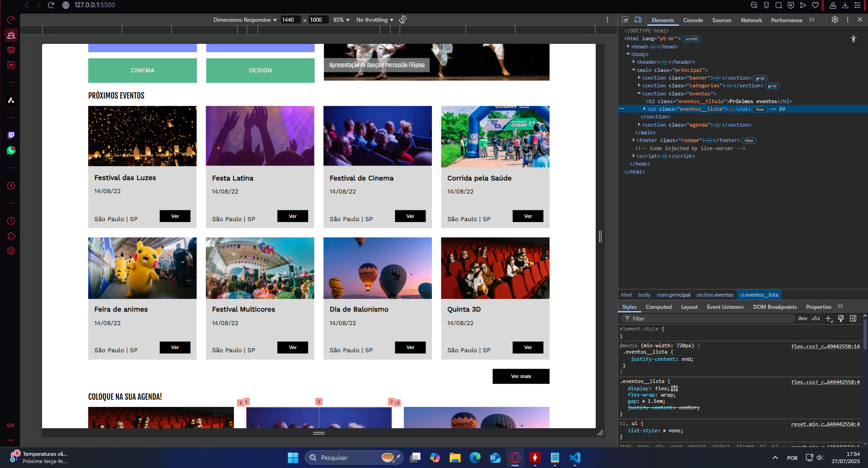This screenshot has height=468, width=868.
Task: Click the scroll badge on html element
Action: [x=692, y=39]
